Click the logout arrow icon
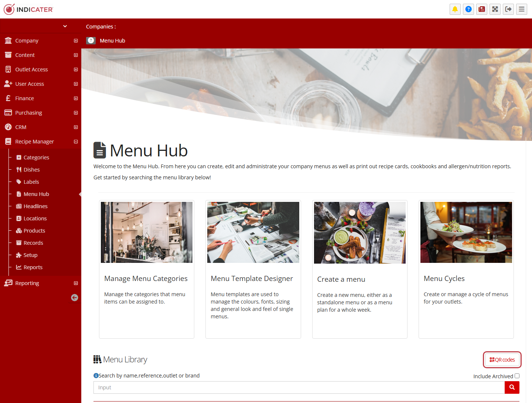This screenshot has height=403, width=532. (508, 9)
